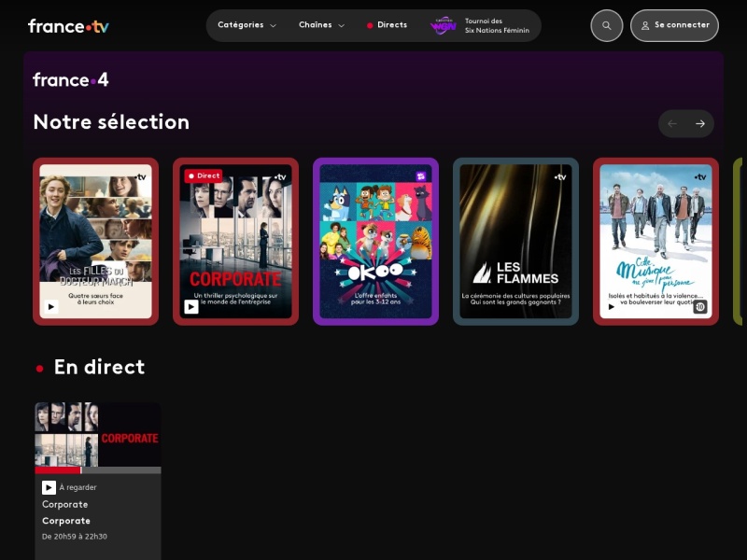
Task: Click the bold Corporate title in En direct
Action: (x=66, y=521)
